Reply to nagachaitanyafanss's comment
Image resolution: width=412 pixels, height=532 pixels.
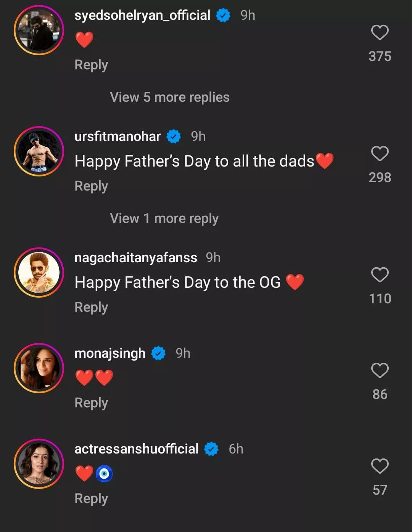[x=91, y=307]
